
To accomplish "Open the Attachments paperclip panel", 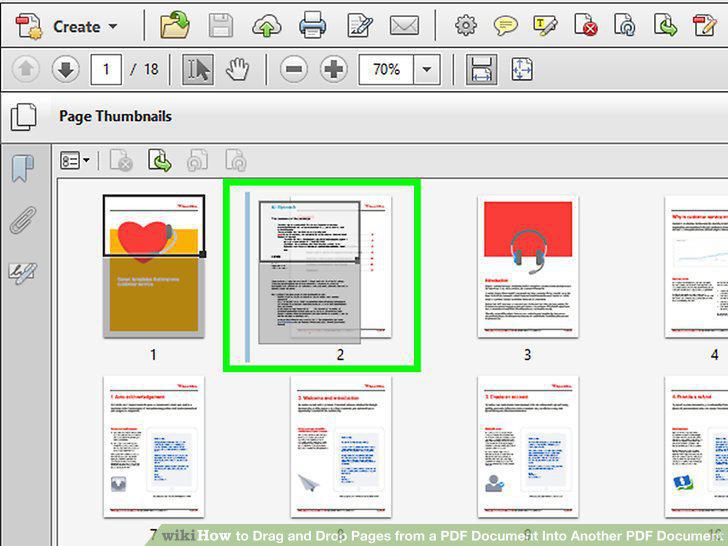I will pyautogui.click(x=23, y=220).
